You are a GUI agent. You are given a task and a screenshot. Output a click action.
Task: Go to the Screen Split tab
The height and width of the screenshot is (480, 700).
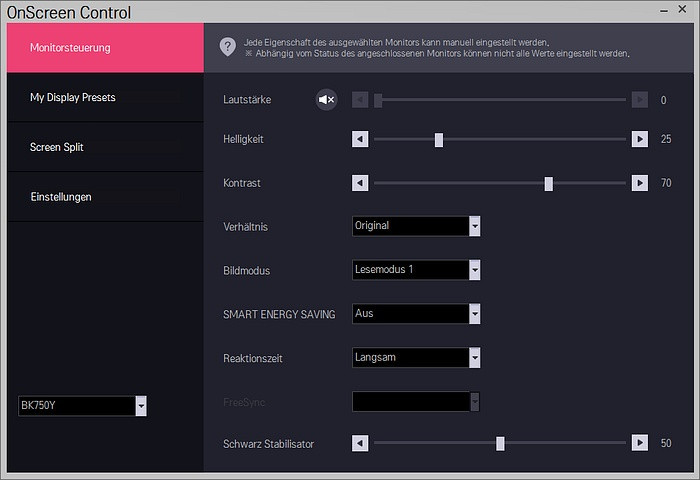tap(105, 147)
